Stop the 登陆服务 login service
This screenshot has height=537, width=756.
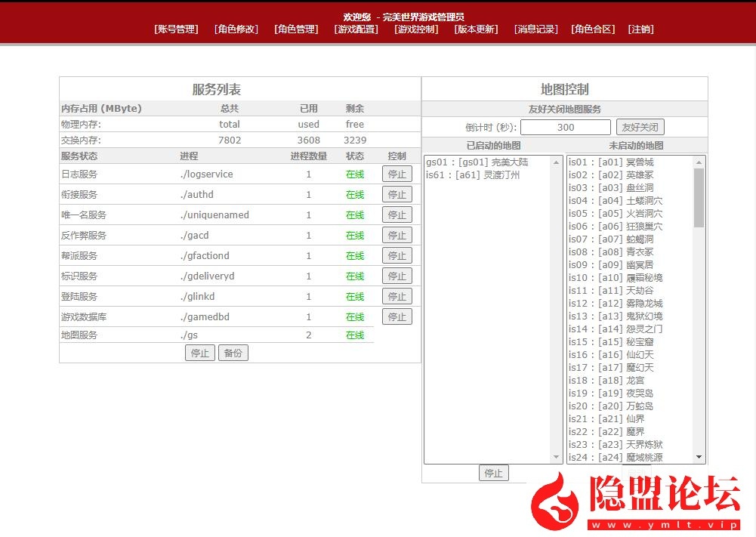point(397,296)
